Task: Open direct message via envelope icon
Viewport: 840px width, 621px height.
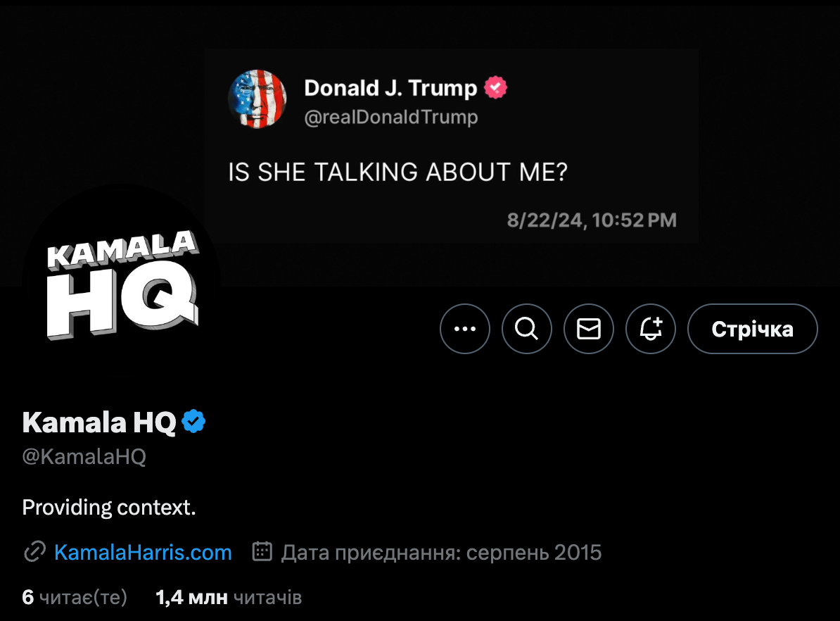Action: point(589,329)
